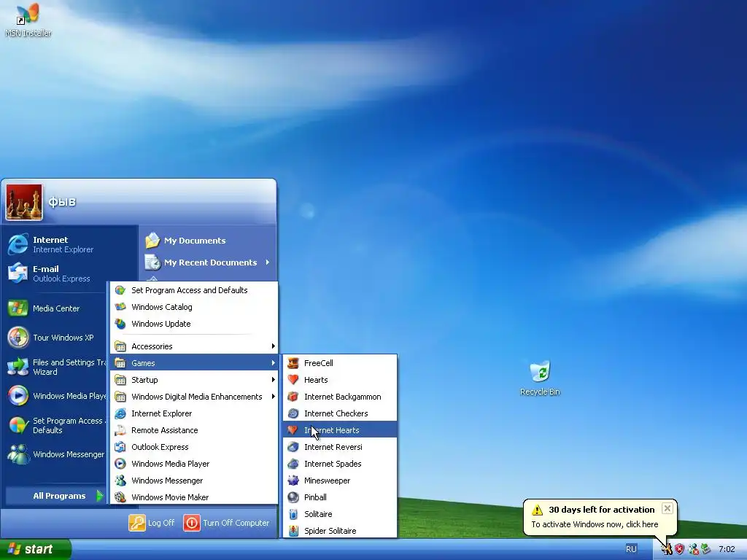
Task: Click the taskbar clock showing 7:02
Action: click(727, 549)
